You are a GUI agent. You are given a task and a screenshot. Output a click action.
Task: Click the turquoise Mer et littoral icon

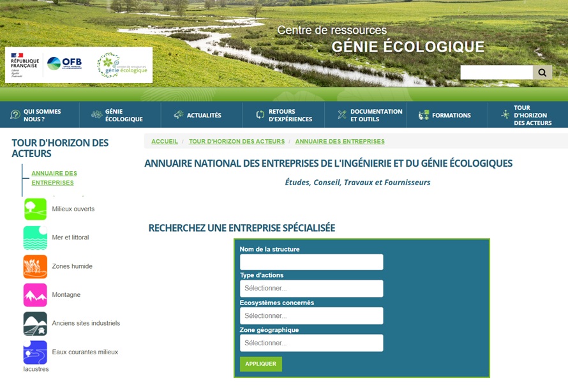click(x=35, y=237)
